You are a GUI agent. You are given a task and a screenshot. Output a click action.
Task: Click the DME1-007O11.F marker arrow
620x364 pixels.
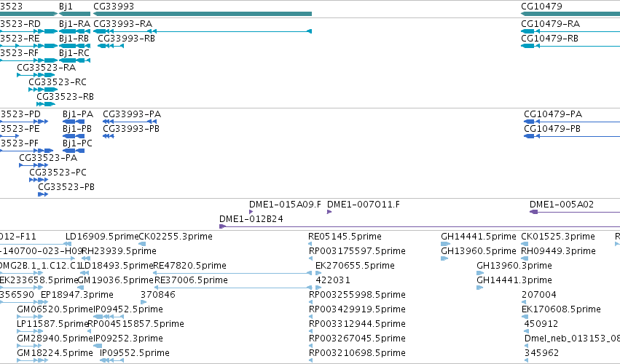tap(329, 212)
